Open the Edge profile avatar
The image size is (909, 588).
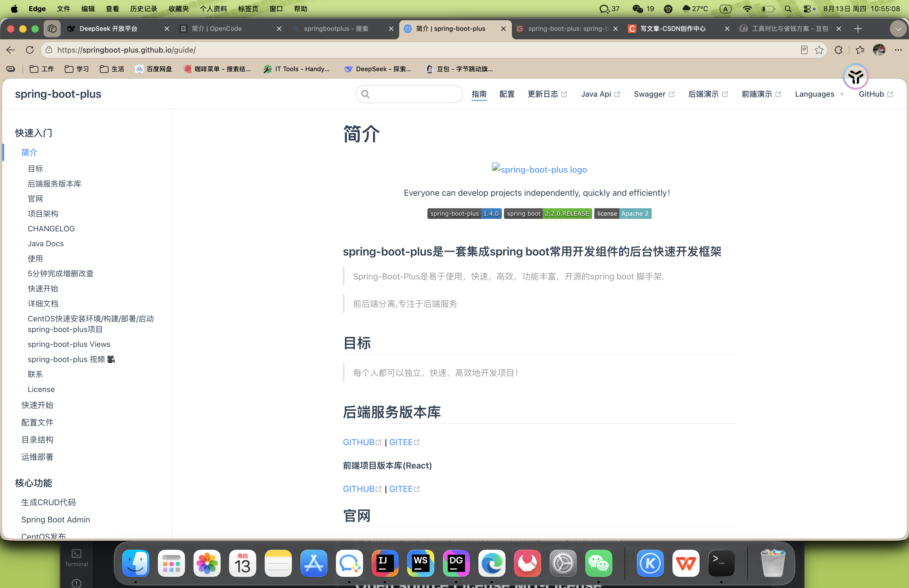879,50
